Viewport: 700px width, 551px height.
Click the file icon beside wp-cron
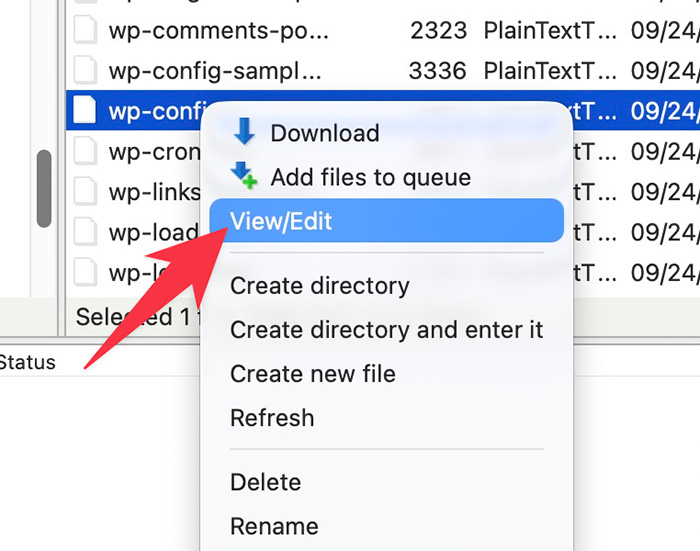[x=86, y=151]
